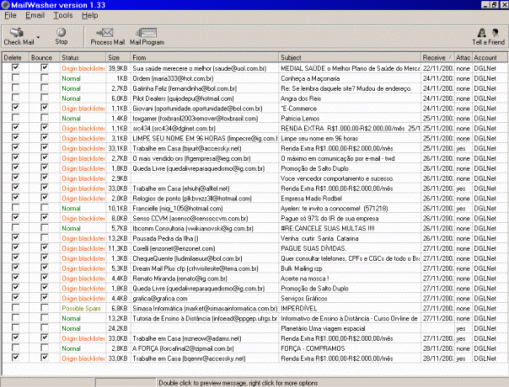Check Bounce for Conheça a Maçonaria email
This screenshot has width=509, height=387.
tap(44, 78)
